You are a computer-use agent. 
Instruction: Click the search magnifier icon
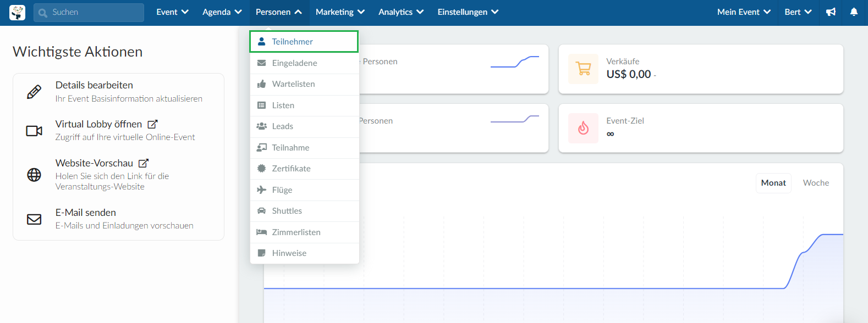point(43,13)
